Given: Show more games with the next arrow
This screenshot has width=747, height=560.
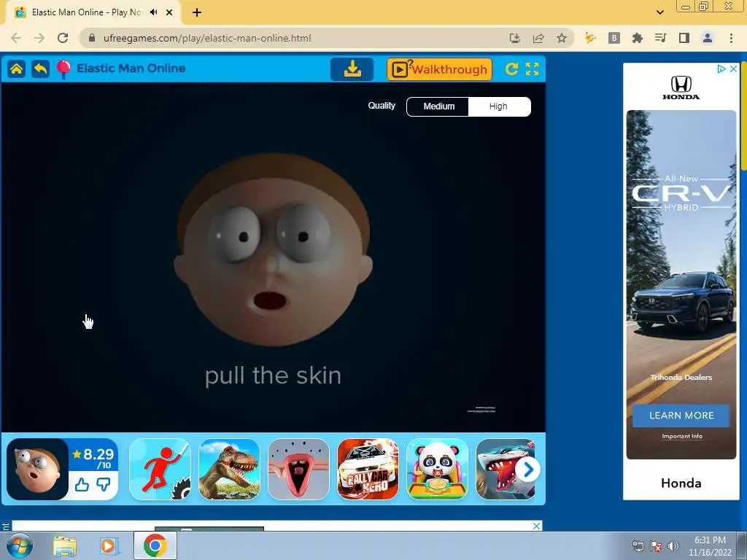Looking at the screenshot, I should [528, 470].
